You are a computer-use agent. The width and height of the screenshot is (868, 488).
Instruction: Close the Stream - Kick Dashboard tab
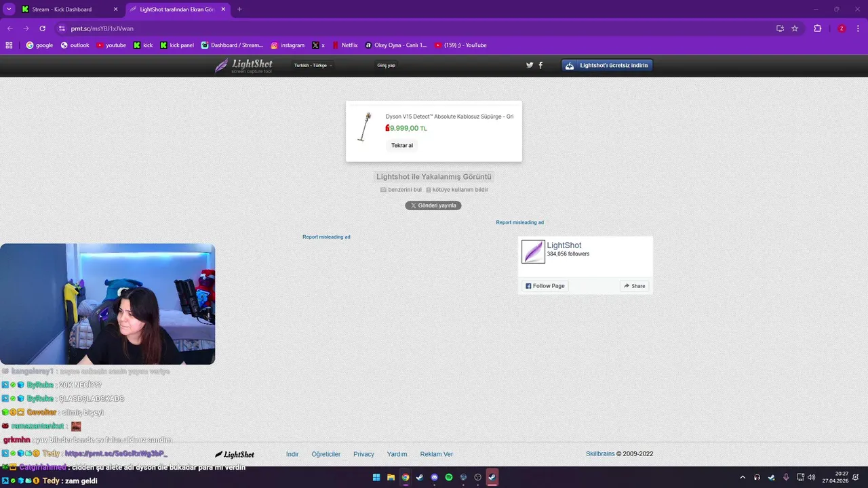(x=115, y=9)
